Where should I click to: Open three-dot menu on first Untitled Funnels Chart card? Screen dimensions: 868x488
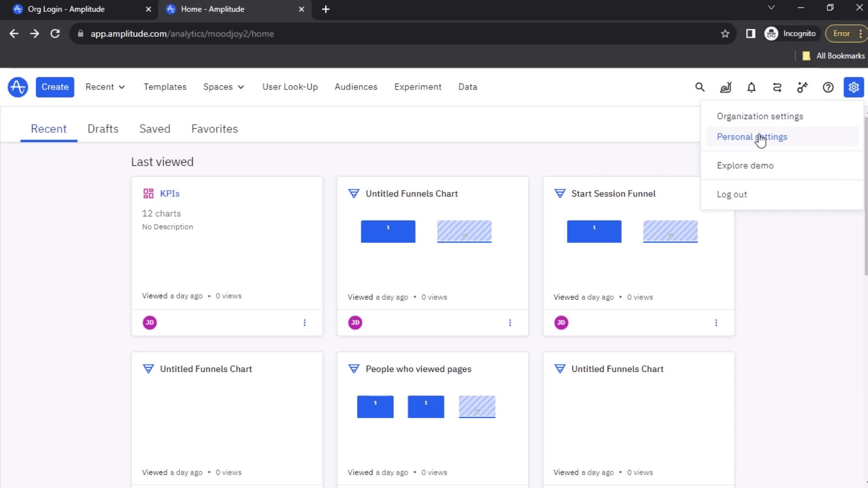click(x=510, y=323)
